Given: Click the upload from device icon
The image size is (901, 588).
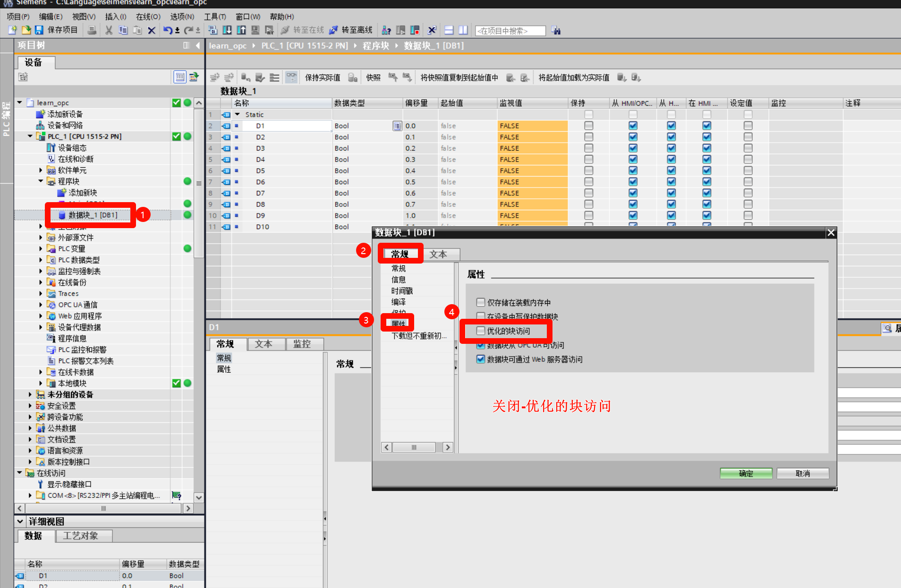Looking at the screenshot, I should [241, 30].
